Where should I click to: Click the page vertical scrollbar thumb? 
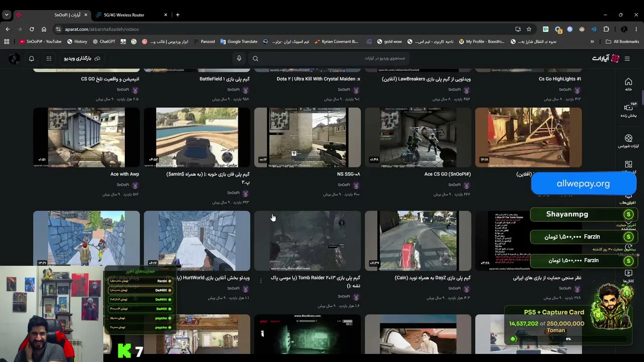(x=642, y=98)
